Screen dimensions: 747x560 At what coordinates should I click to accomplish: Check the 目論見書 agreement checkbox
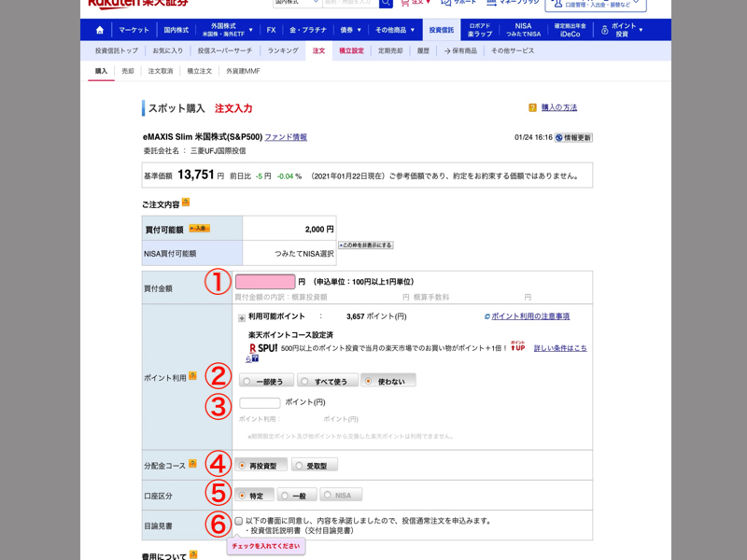(239, 521)
